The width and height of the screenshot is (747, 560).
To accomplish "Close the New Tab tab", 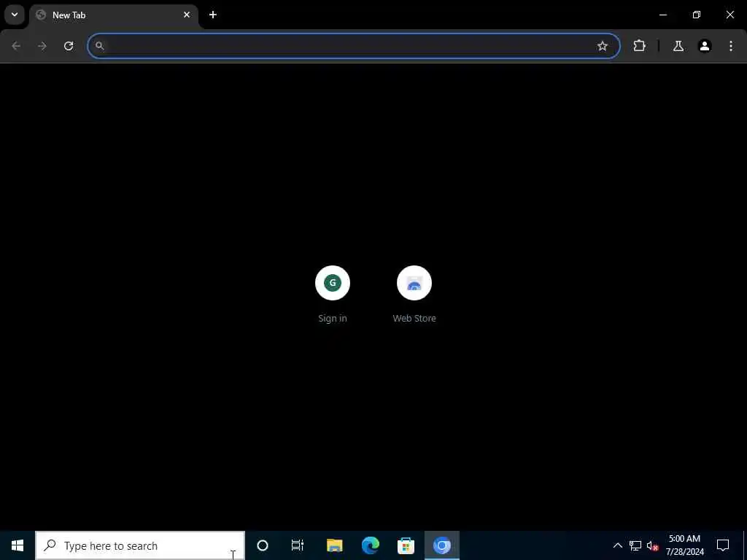I will tap(187, 15).
